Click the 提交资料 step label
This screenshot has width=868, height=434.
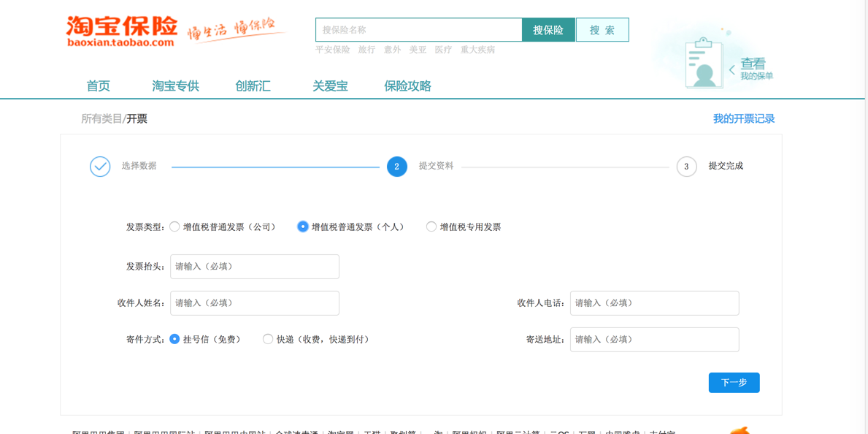click(437, 166)
